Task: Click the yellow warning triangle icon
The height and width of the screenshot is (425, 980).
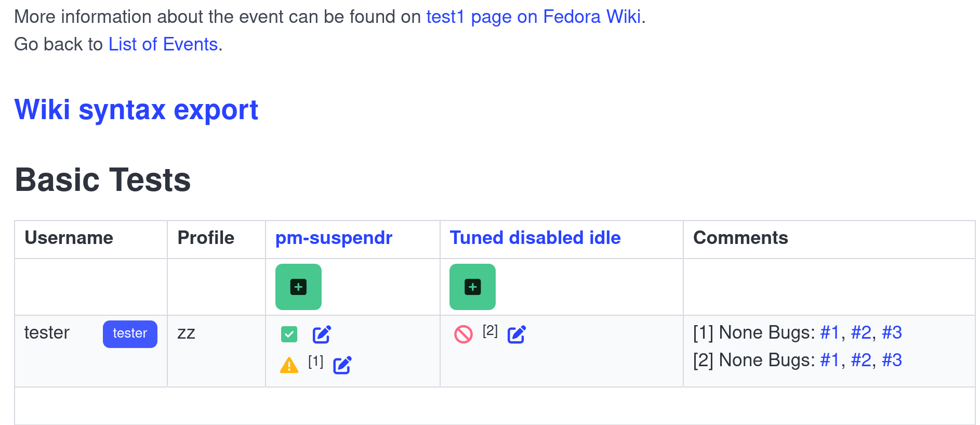Action: click(x=289, y=365)
